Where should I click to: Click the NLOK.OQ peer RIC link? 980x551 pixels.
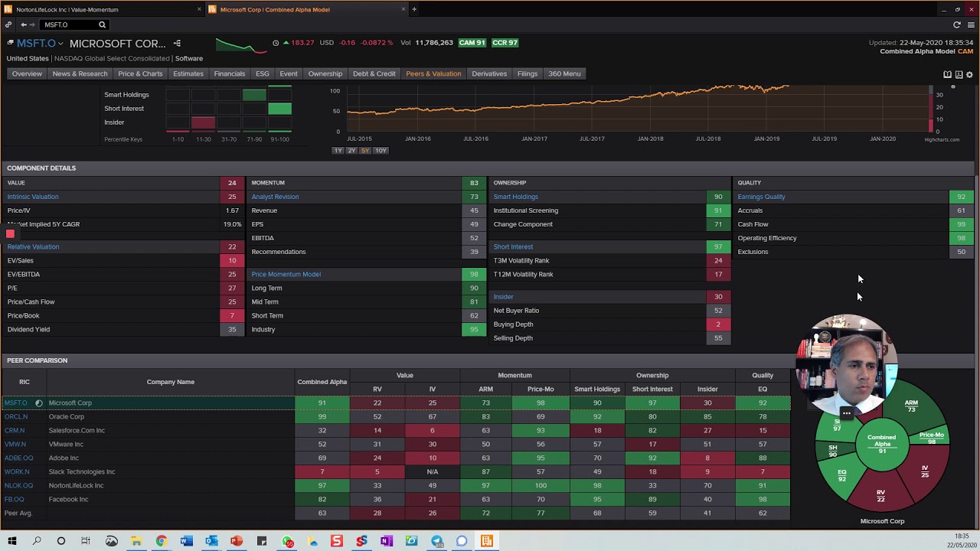pos(18,485)
